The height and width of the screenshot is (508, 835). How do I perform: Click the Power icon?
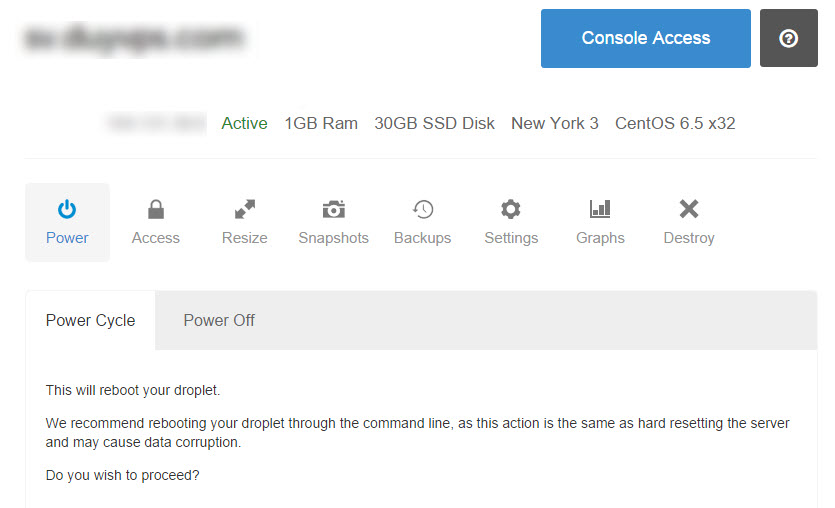coord(67,210)
